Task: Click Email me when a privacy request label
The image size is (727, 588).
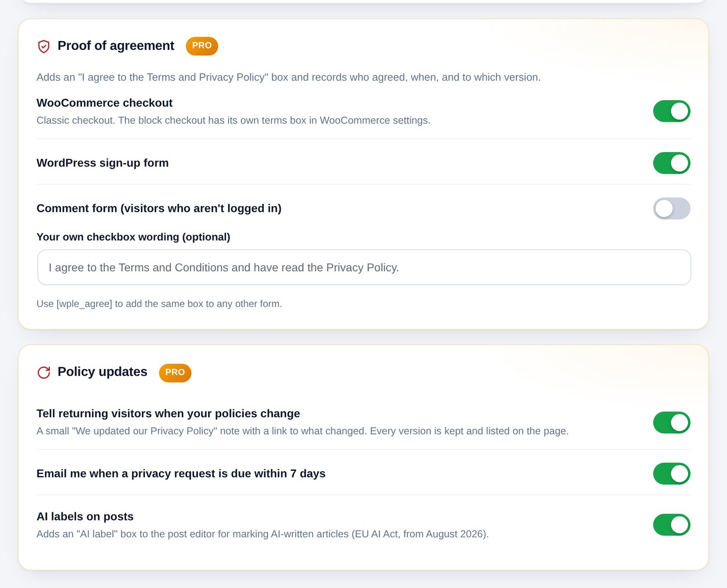Action: (181, 473)
